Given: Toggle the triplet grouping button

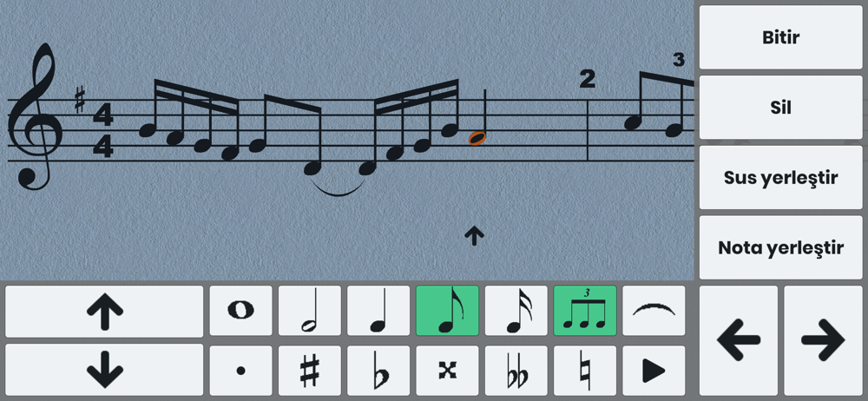Looking at the screenshot, I should click(x=585, y=311).
